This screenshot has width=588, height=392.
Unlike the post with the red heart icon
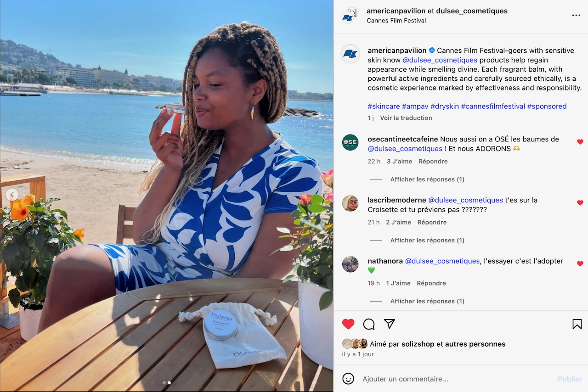point(348,324)
